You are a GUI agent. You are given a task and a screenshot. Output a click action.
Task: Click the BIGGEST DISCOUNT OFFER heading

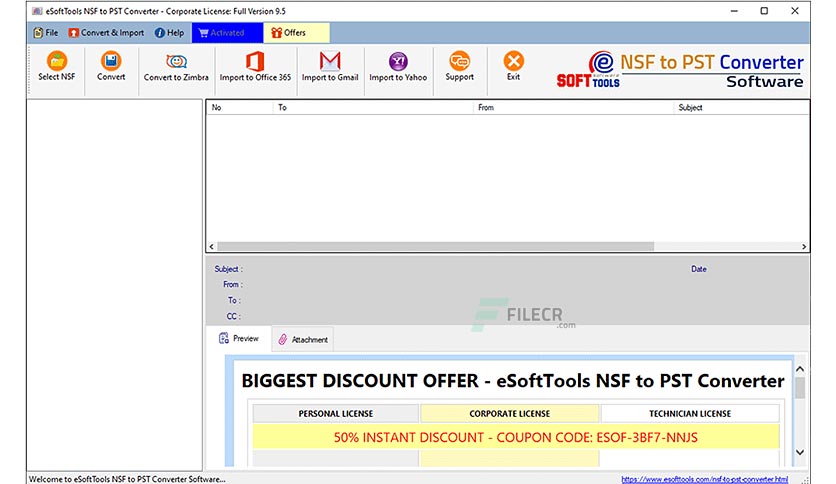[x=513, y=381]
